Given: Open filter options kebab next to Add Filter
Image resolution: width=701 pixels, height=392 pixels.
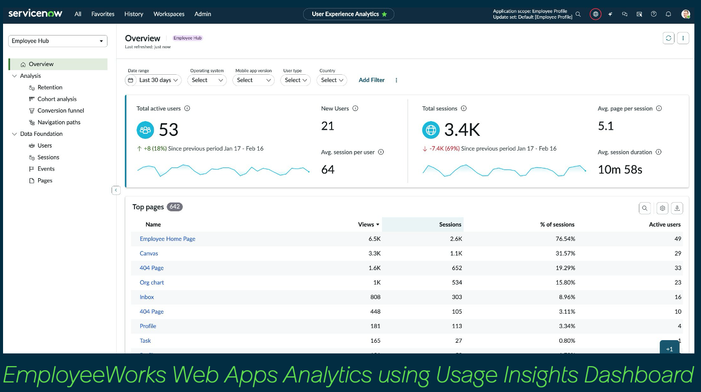Looking at the screenshot, I should pyautogui.click(x=396, y=80).
